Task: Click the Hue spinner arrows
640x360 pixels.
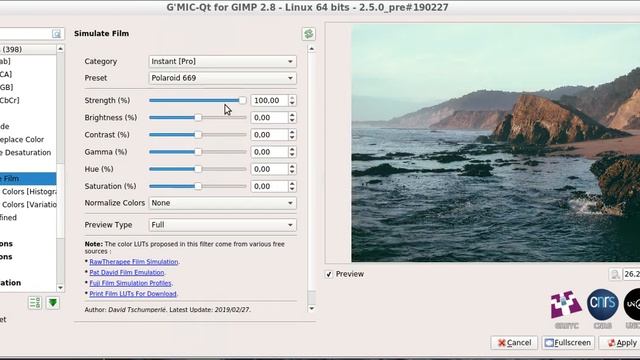Action: [x=292, y=169]
